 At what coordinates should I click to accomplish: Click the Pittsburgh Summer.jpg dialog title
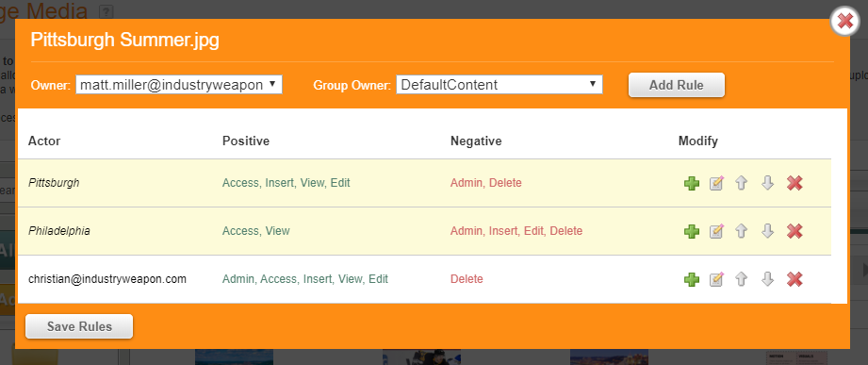[x=124, y=40]
